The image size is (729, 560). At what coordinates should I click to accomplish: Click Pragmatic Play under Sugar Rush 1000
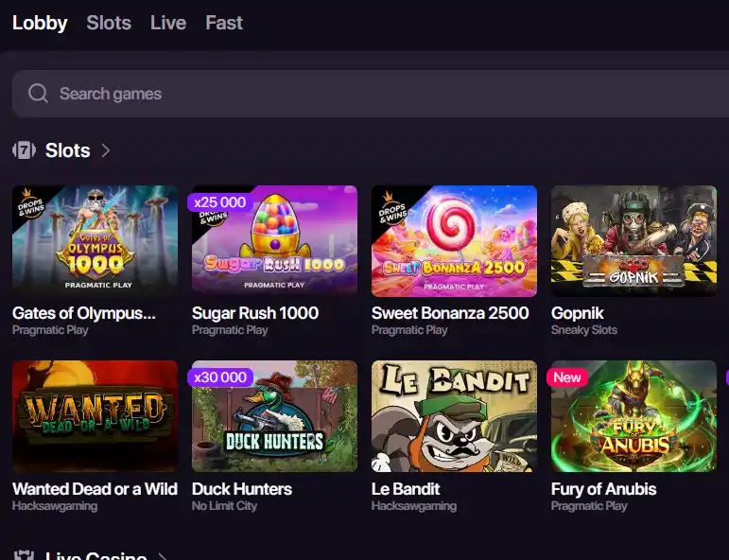[x=230, y=330]
